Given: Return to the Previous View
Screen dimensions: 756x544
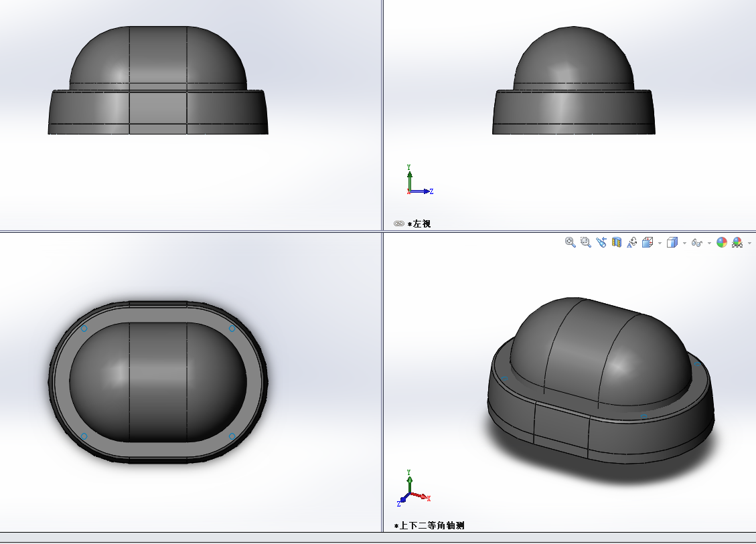Looking at the screenshot, I should pyautogui.click(x=601, y=242).
